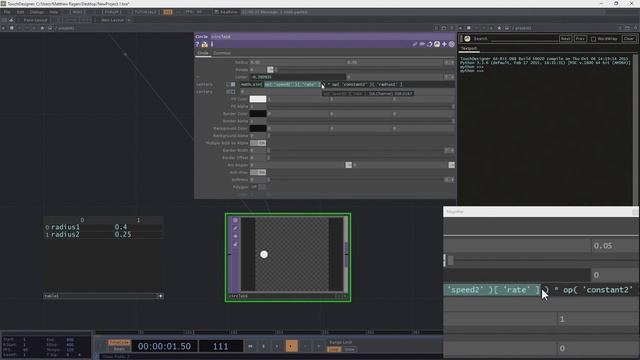640x360 pixels.
Task: Open operator help question mark icon
Action: (197, 44)
